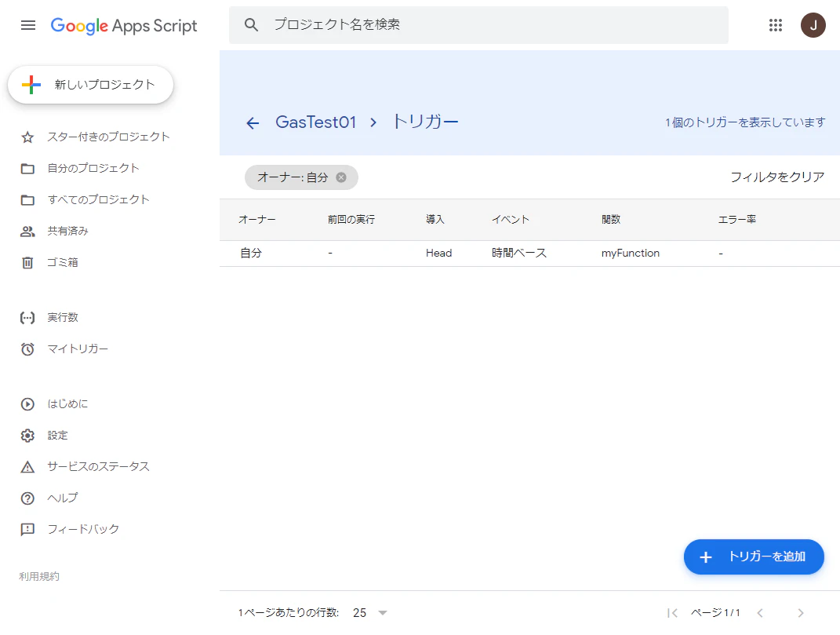Open the Google apps grid
The width and height of the screenshot is (840, 635).
pyautogui.click(x=775, y=25)
